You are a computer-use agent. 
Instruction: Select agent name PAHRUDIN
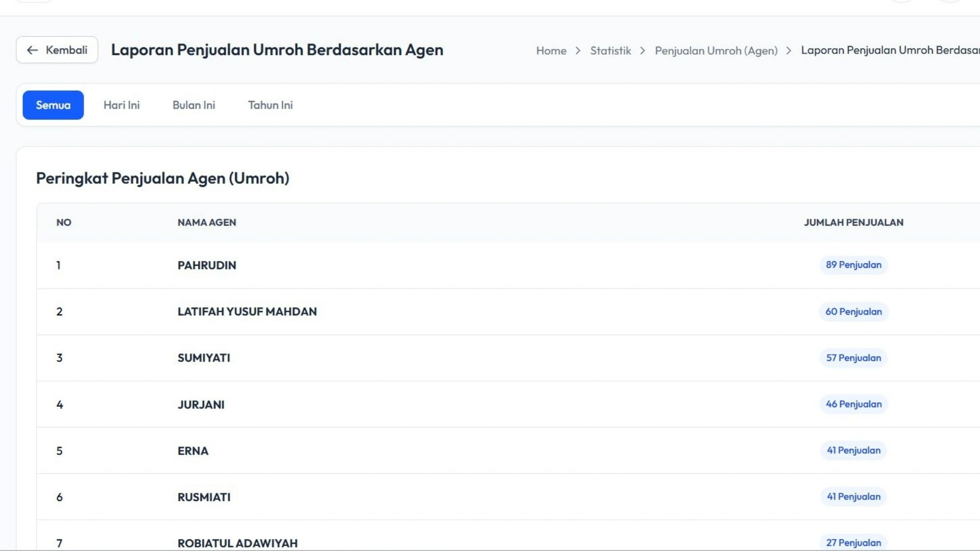tap(207, 265)
